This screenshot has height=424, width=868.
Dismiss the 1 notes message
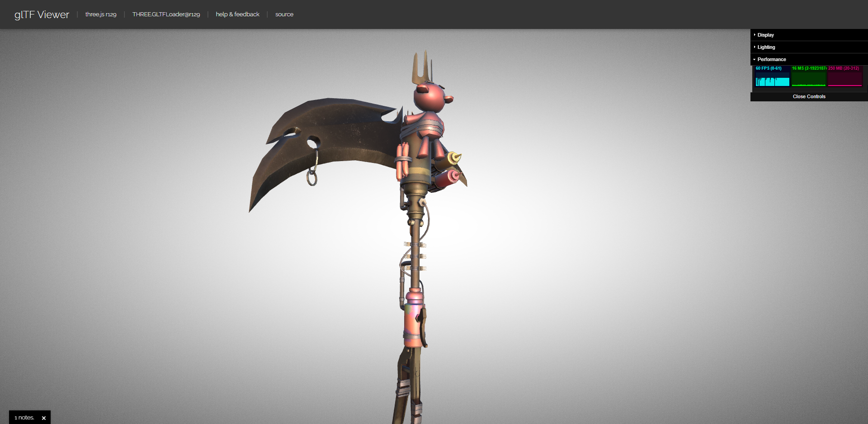click(44, 418)
